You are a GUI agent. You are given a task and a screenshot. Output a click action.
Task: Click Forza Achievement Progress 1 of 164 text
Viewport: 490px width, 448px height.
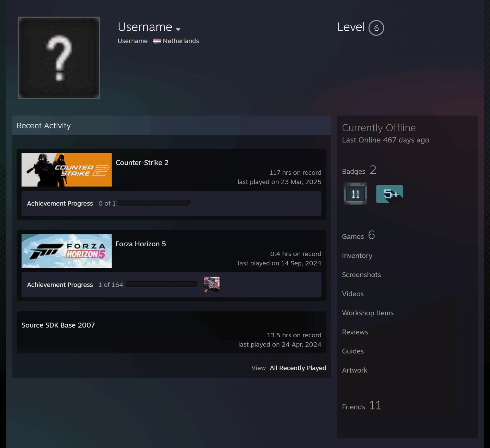[x=75, y=285]
